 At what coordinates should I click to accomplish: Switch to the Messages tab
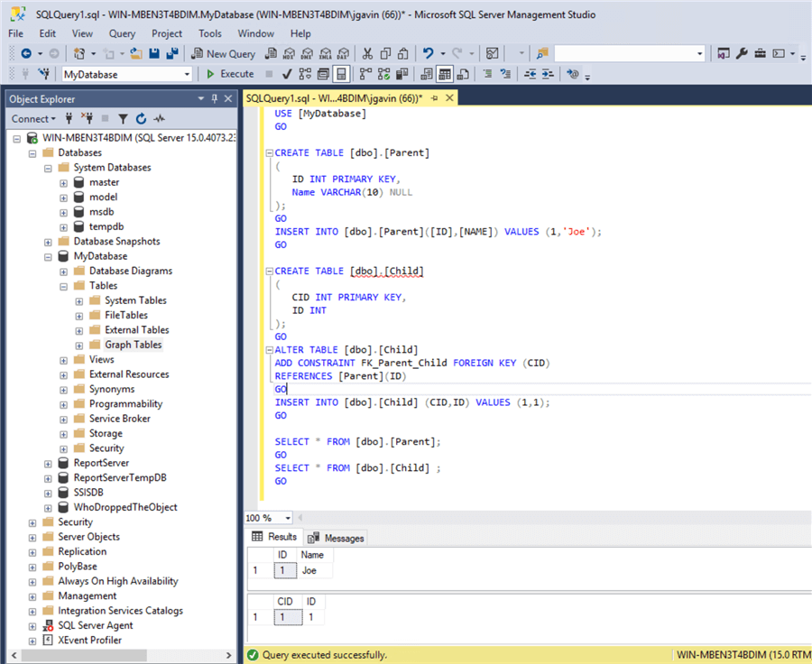coord(337,538)
